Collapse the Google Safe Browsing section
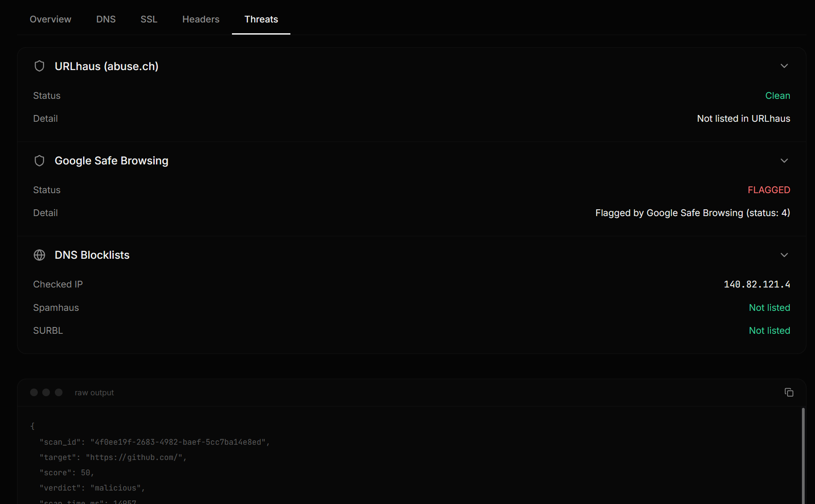 coord(784,161)
